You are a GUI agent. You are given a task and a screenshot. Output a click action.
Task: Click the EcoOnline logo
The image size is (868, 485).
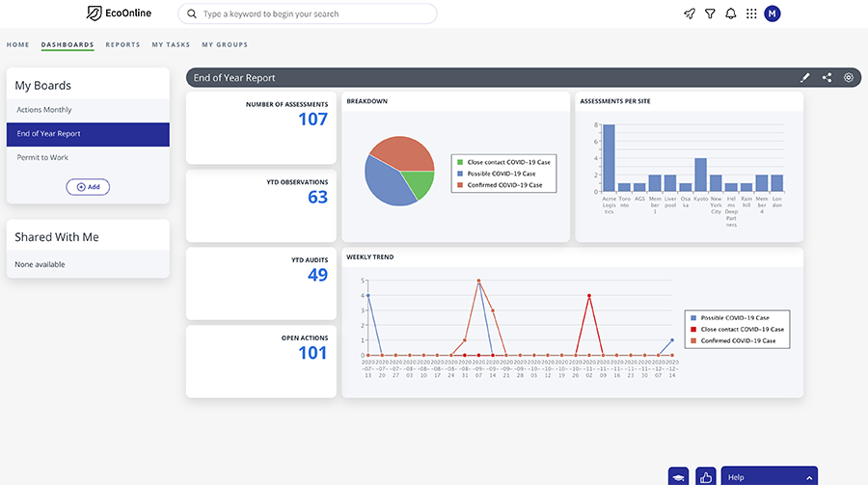pos(119,13)
